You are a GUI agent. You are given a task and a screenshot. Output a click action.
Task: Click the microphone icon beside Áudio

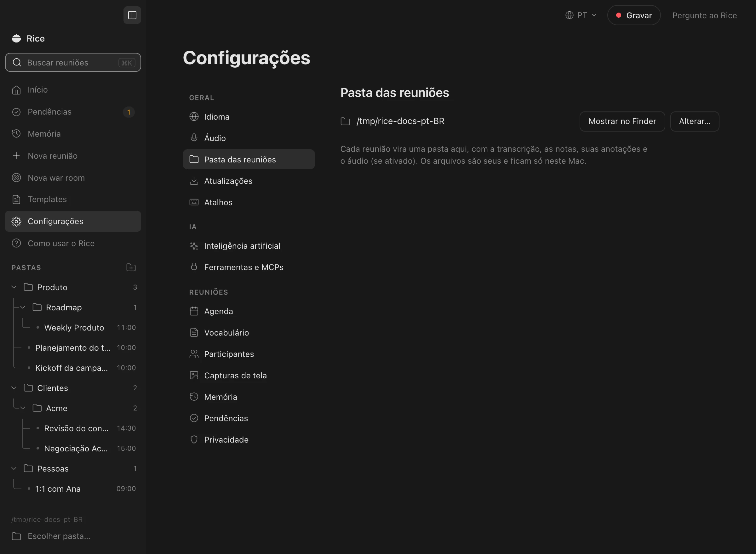(x=194, y=138)
